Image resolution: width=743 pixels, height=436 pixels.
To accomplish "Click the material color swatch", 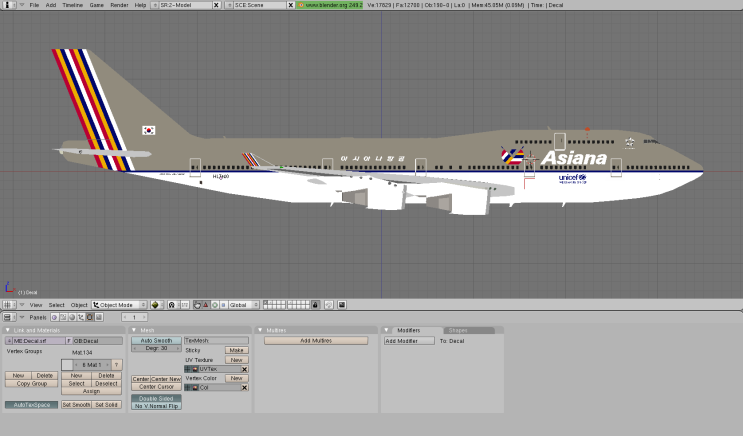I will click(x=67, y=364).
